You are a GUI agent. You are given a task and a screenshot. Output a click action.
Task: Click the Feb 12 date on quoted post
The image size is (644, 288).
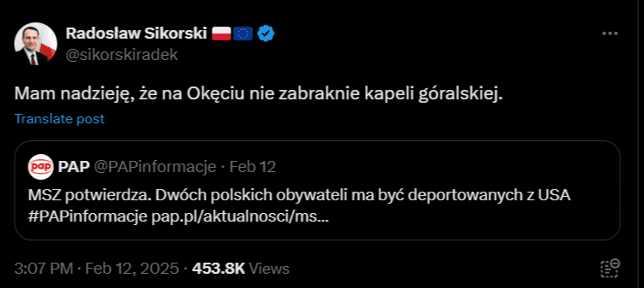coord(253,167)
